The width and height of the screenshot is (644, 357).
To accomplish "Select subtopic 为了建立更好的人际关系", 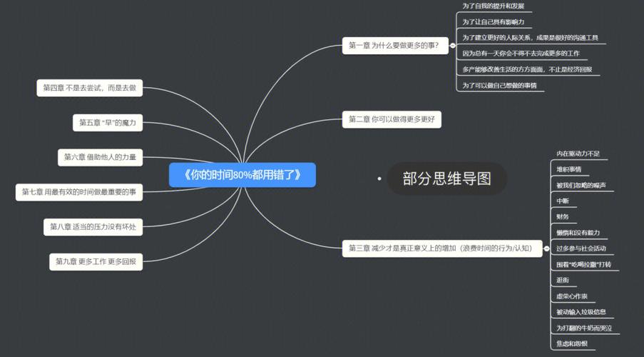I will coord(530,38).
